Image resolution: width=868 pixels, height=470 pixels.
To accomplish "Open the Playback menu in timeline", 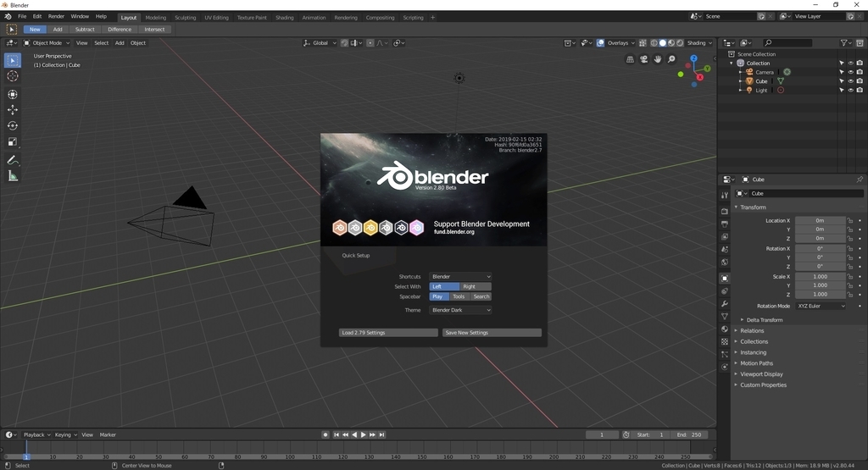I will click(36, 434).
